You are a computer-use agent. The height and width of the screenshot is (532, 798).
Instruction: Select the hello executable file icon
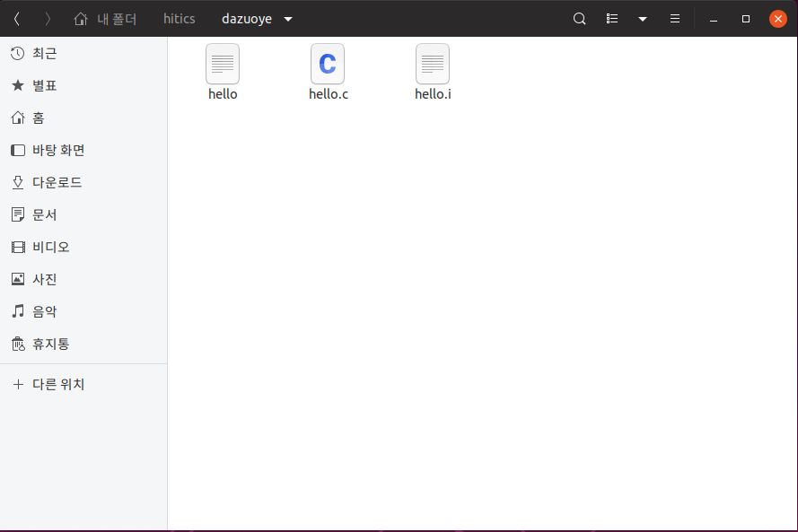223,64
